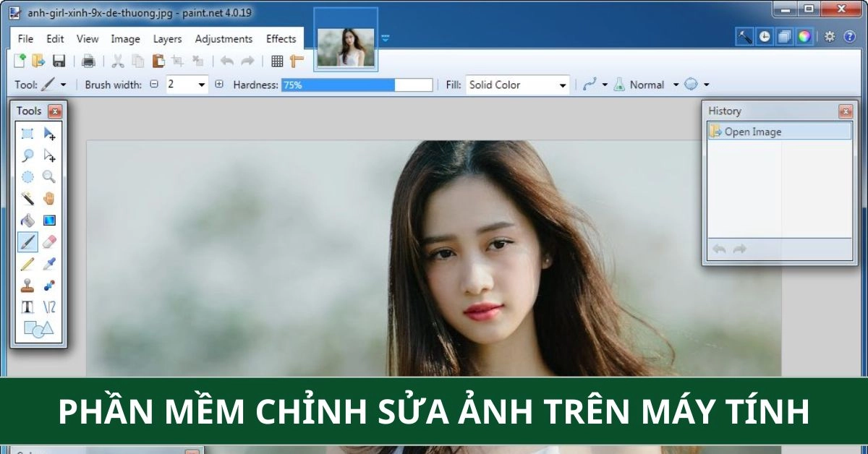
Task: Open the Adjustments menu
Action: pos(224,39)
